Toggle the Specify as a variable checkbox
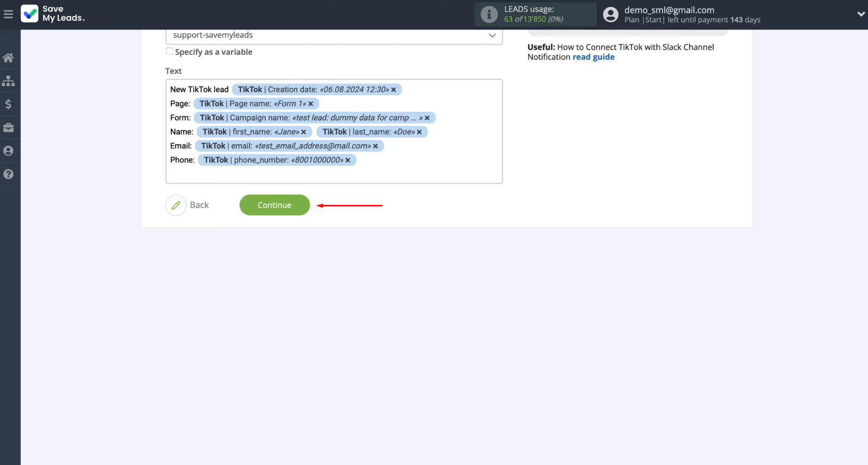This screenshot has height=465, width=868. click(x=170, y=51)
